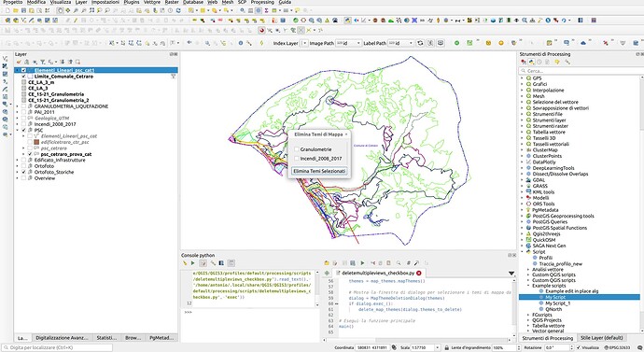Click the Refresh map icon
644x352 pixels.
pyautogui.click(x=178, y=10)
